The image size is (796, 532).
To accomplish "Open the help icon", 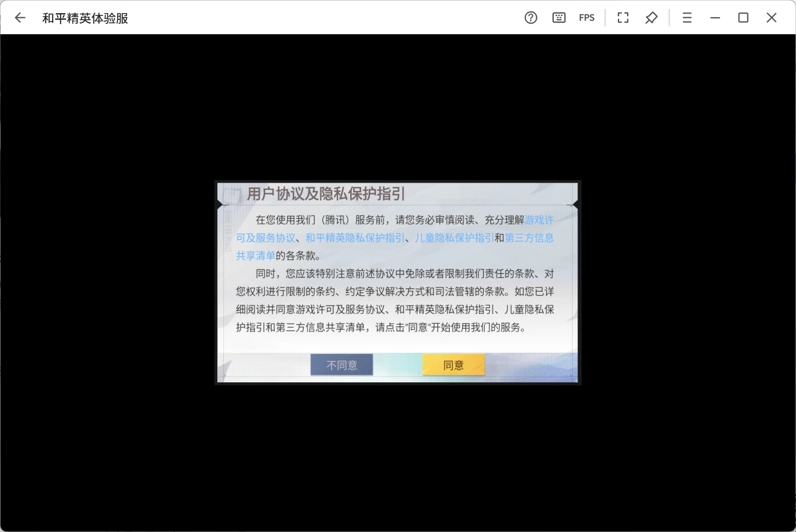I will tap(531, 18).
